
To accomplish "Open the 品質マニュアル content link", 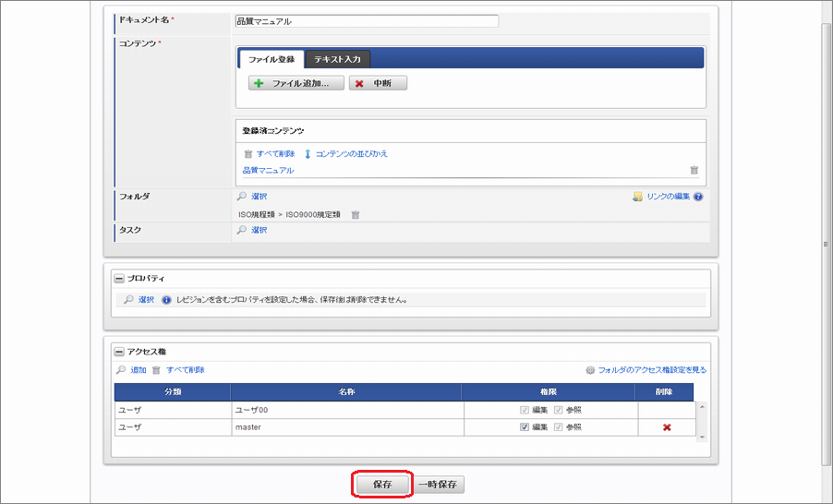I will point(269,170).
